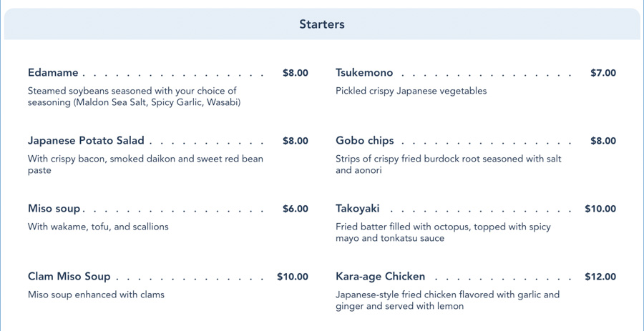This screenshot has height=331, width=644.
Task: Open the Tsukemono menu item
Action: coord(364,73)
